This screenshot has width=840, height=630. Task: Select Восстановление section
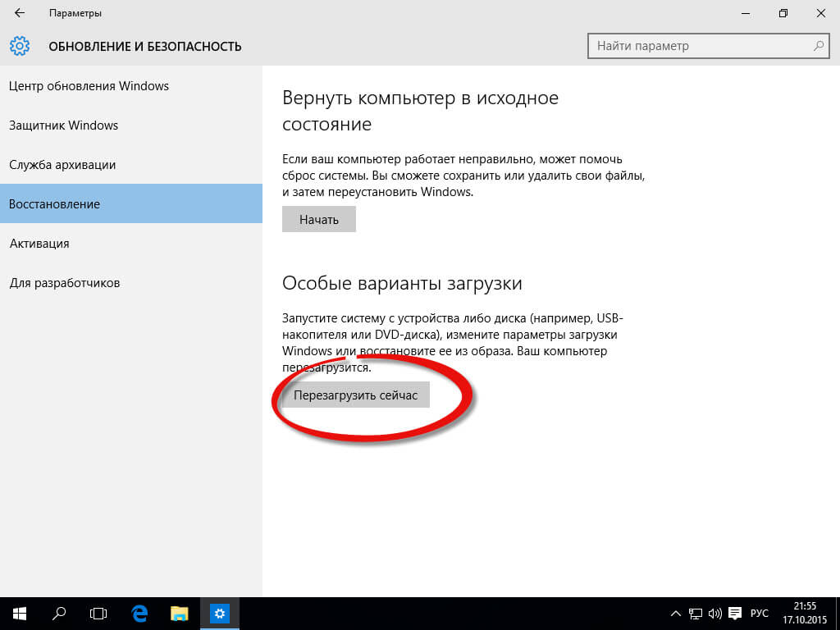131,203
